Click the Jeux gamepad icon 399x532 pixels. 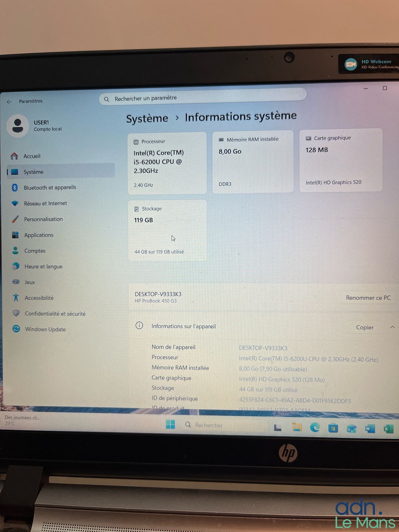[x=16, y=282]
